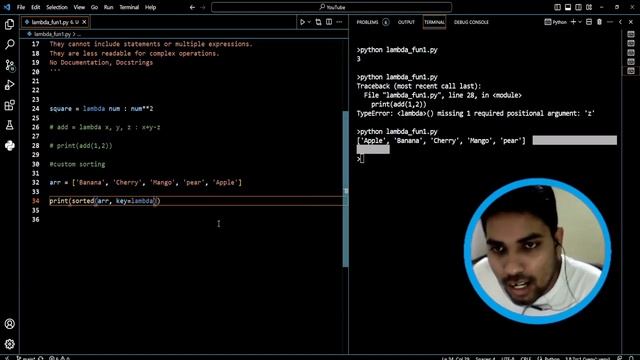Open the Testing flask view

tap(9, 125)
